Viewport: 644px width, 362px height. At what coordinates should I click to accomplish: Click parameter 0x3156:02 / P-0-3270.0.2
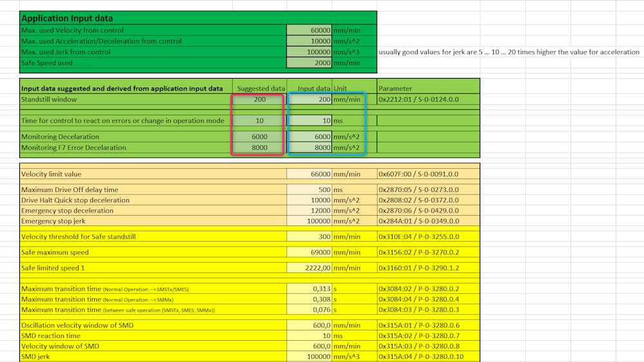pyautogui.click(x=418, y=252)
